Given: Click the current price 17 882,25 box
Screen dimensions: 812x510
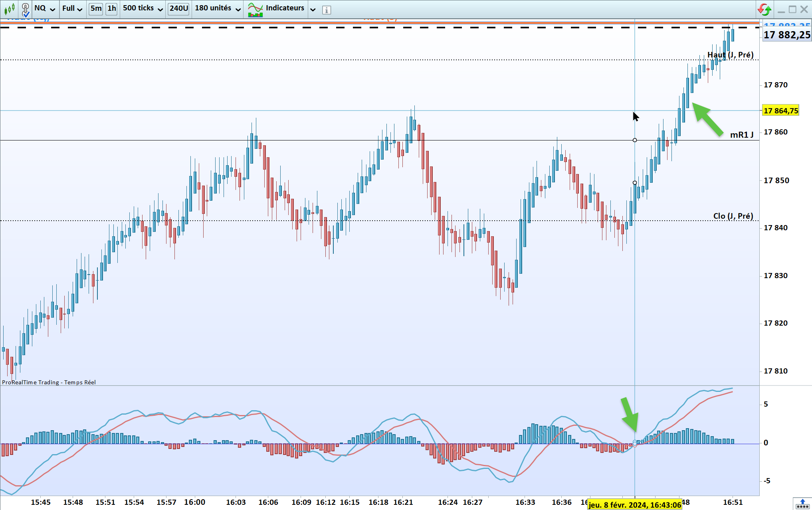Looking at the screenshot, I should [x=786, y=35].
